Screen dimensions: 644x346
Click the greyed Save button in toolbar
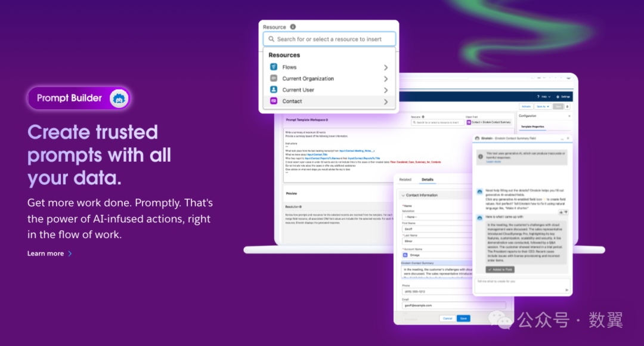click(x=558, y=106)
